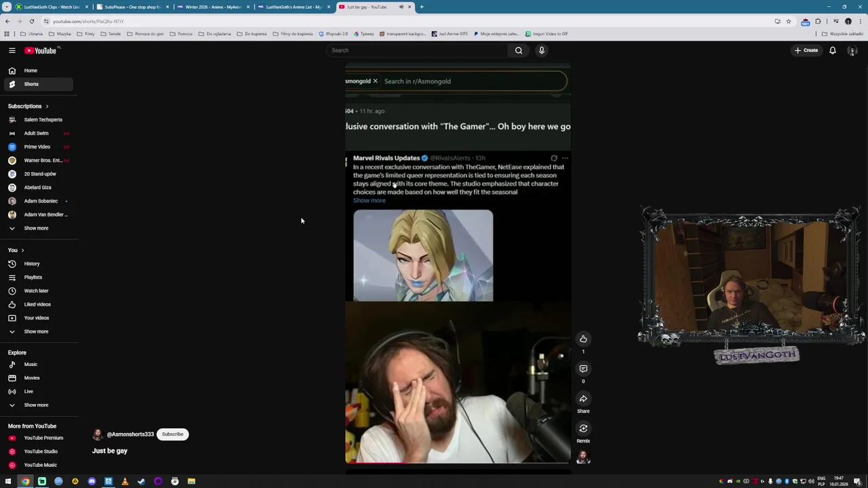Screen dimensions: 868x488
Task: Share the Short
Action: [583, 399]
